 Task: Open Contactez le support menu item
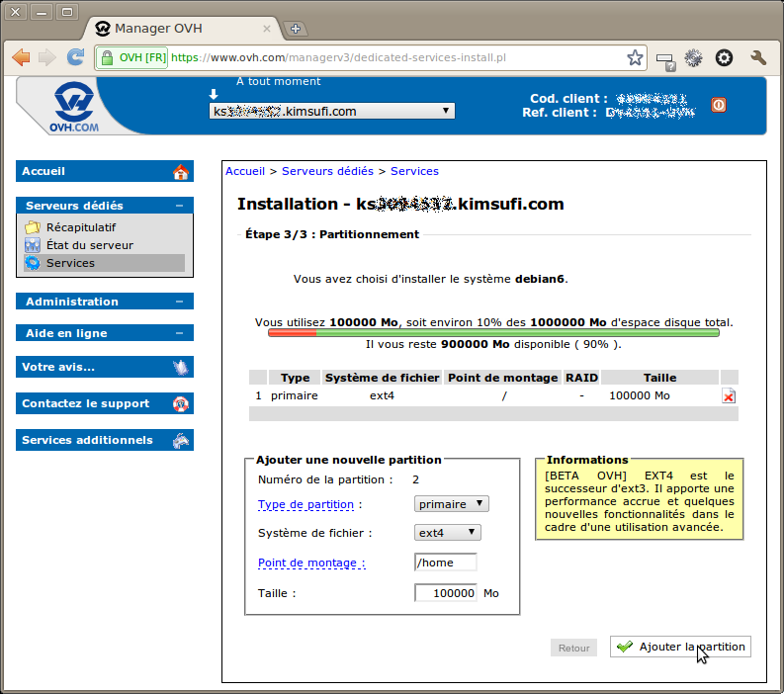pos(105,403)
